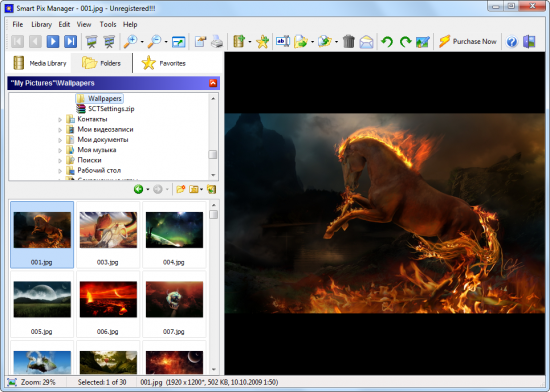Click the set as wallpaper icon
The height and width of the screenshot is (392, 550).
423,42
